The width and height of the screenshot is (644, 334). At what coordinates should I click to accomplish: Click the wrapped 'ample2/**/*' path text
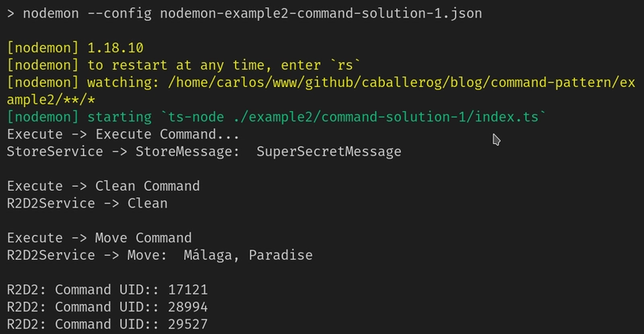(51, 100)
